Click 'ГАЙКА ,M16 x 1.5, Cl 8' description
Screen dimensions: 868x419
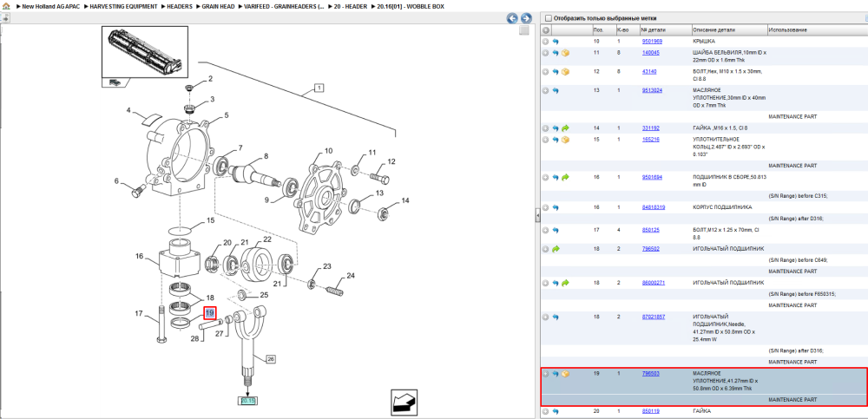pos(720,128)
